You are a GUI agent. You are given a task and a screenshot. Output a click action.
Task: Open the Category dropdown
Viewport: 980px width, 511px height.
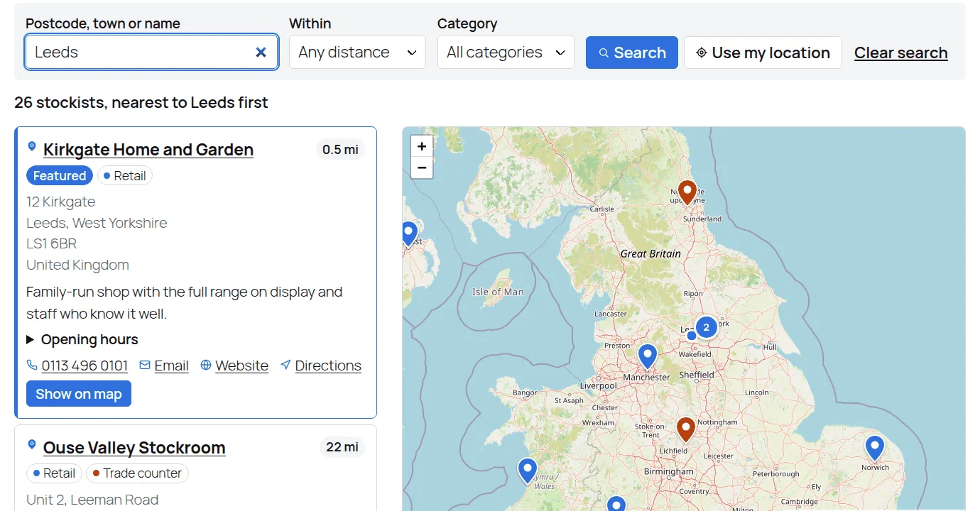tap(506, 53)
